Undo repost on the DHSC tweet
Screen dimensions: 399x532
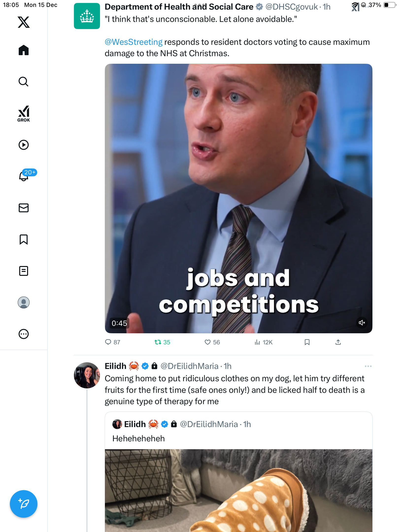158,342
